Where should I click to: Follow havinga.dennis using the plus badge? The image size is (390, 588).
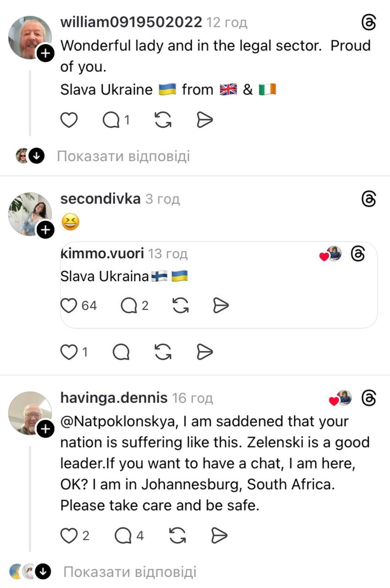pyautogui.click(x=45, y=429)
